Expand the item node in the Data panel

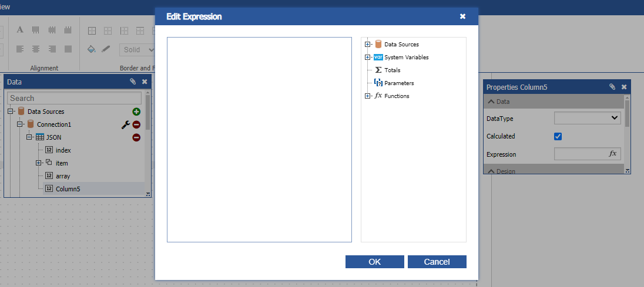pyautogui.click(x=39, y=163)
